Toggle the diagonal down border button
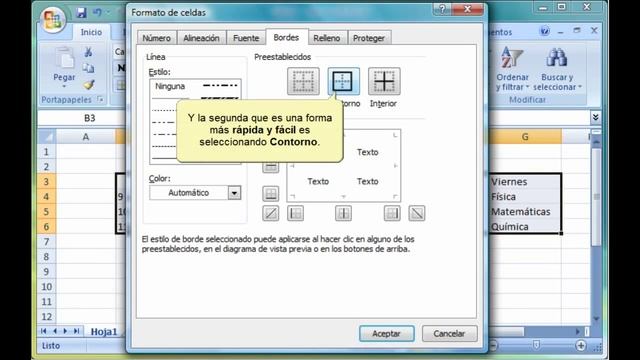 (417, 213)
